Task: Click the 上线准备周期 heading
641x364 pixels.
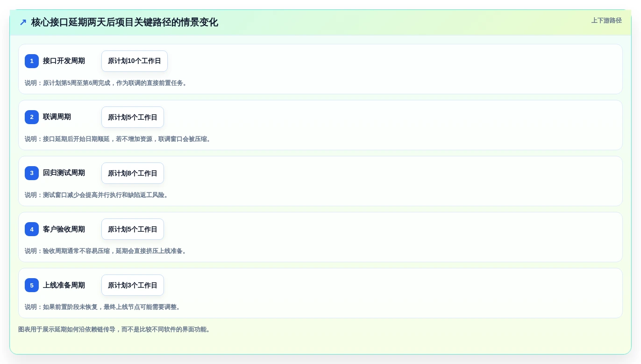Action: (x=64, y=285)
